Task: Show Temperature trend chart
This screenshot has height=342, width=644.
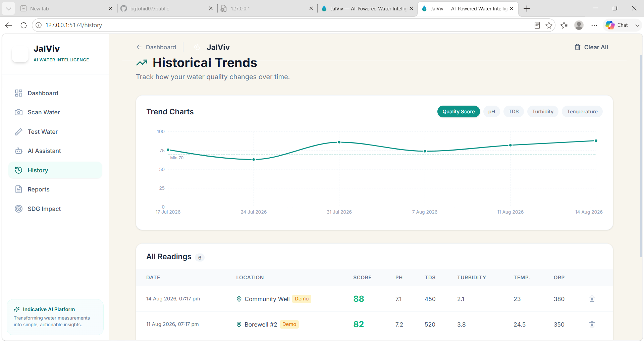Action: pyautogui.click(x=582, y=112)
